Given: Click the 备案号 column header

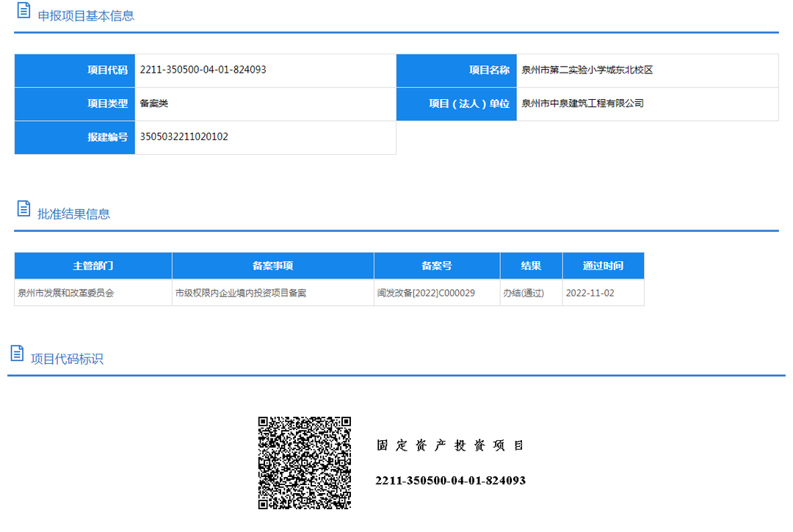Looking at the screenshot, I should 437,266.
